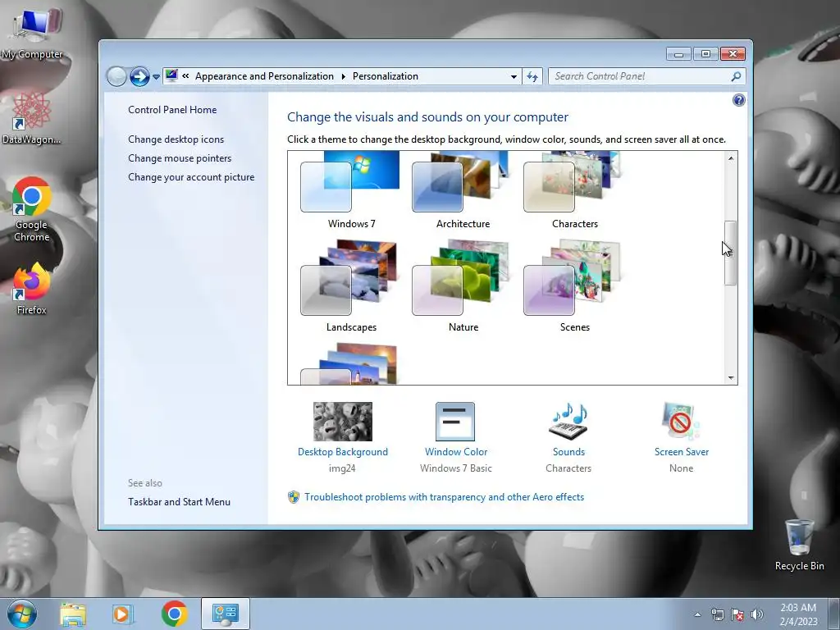Screen dimensions: 840x630
Task: Open Firefox desktop shortcut
Action: 32,288
